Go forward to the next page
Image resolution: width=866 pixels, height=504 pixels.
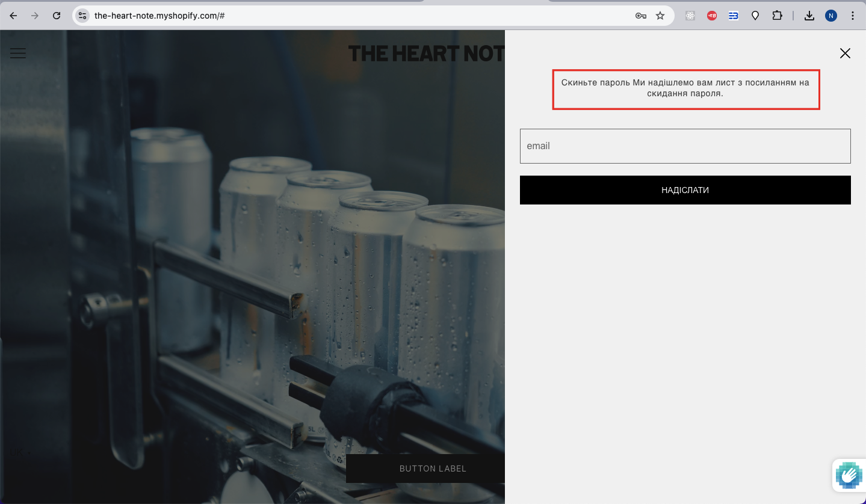pos(35,16)
